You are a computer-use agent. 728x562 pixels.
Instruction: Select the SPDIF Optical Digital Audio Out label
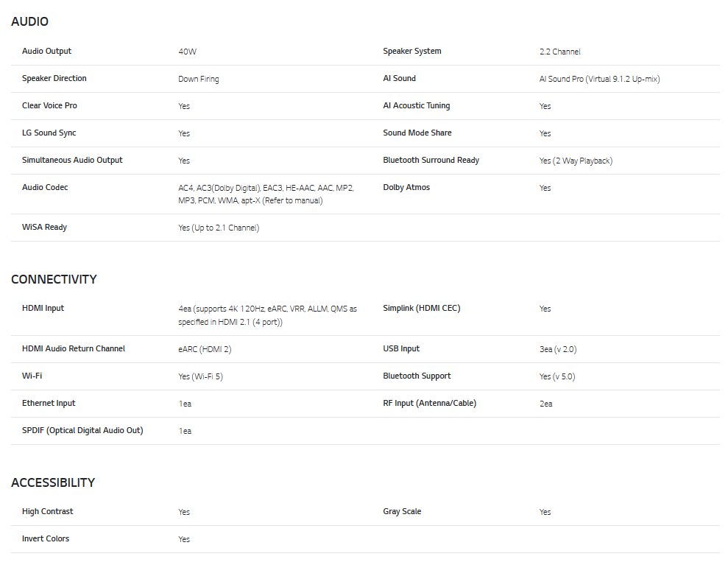click(82, 431)
